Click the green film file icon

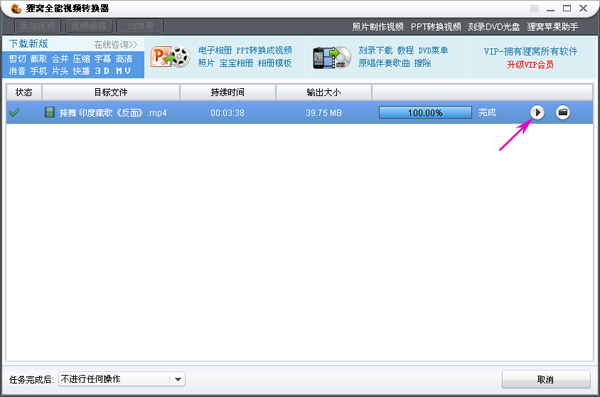point(49,112)
